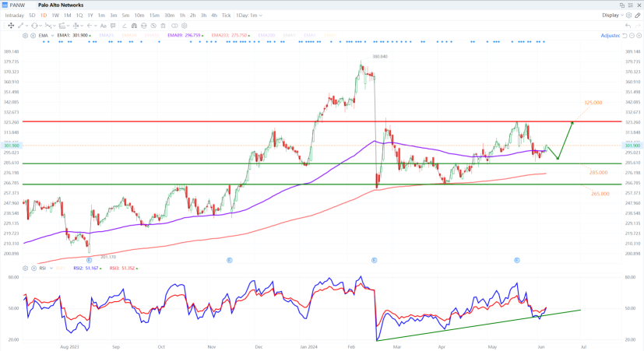Screen dimensions: 644x351
Task: Add a comment bubble note
Action: point(113,26)
